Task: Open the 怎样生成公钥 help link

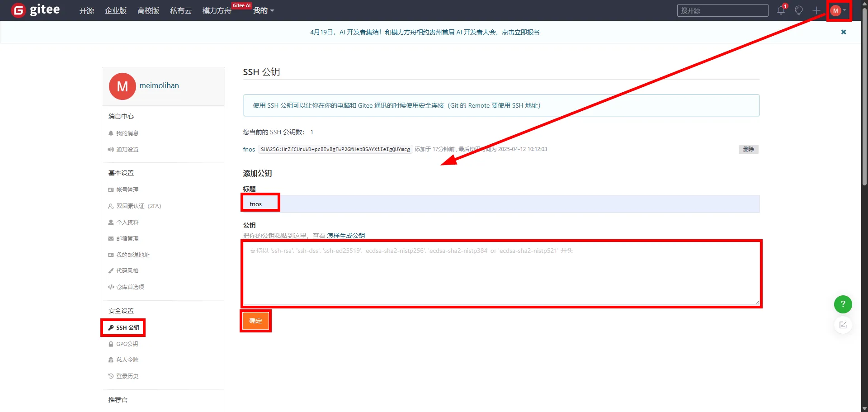Action: click(346, 236)
